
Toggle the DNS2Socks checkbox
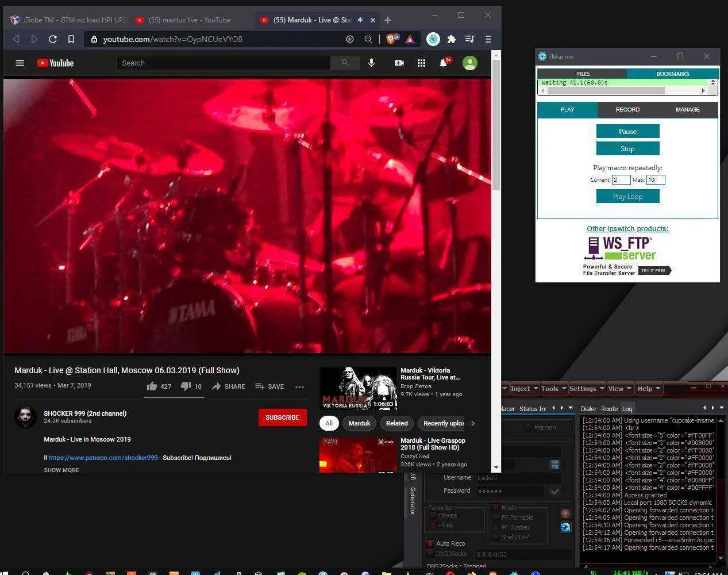pyautogui.click(x=430, y=554)
